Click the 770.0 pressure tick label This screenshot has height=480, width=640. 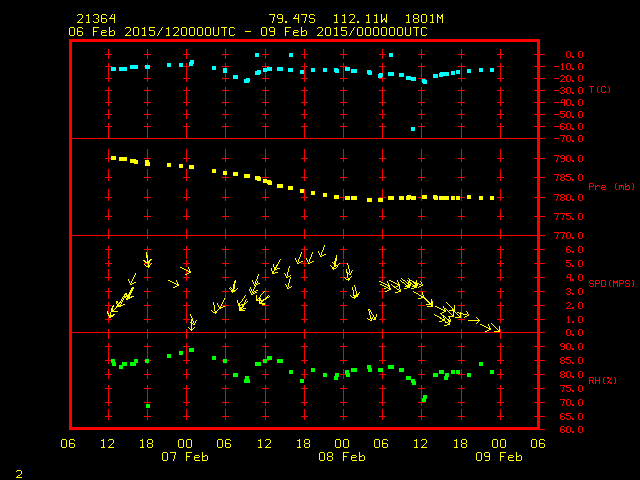tap(569, 236)
